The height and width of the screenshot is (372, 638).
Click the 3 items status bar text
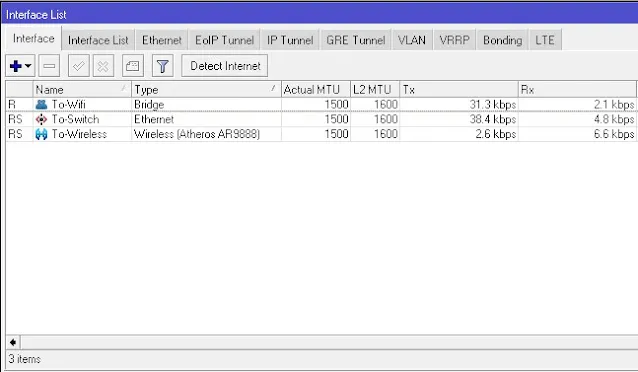click(24, 359)
